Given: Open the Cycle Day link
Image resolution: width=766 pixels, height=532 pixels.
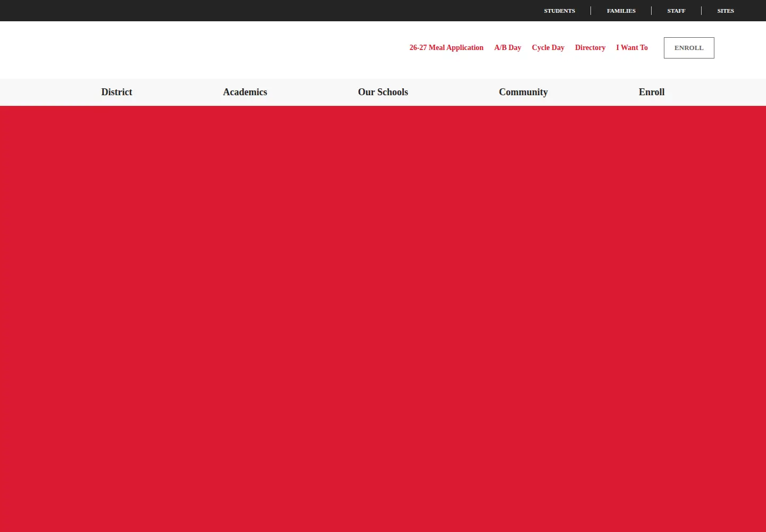Looking at the screenshot, I should pyautogui.click(x=548, y=47).
